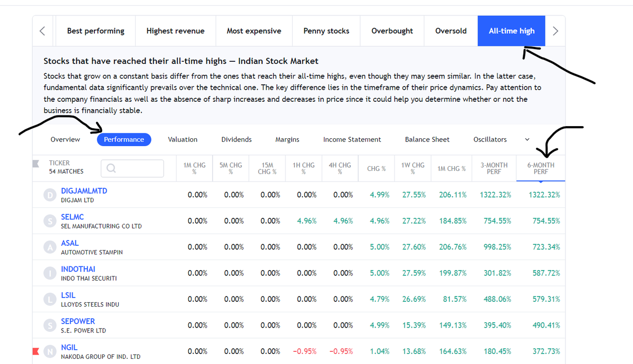Viewport: 633px width, 364px height.
Task: Open the Highest revenue tab
Action: point(176,31)
